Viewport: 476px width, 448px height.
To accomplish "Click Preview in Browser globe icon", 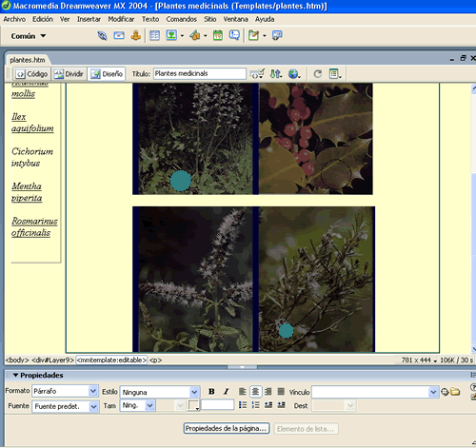I will coord(294,74).
